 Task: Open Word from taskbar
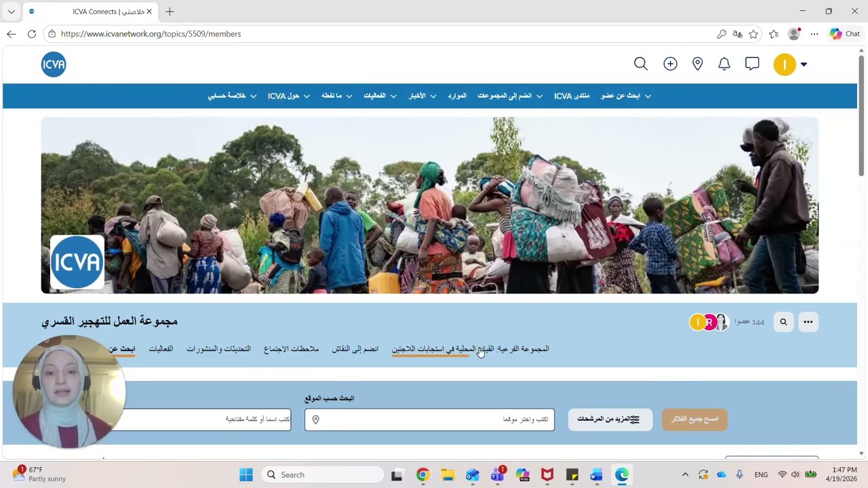pyautogui.click(x=597, y=474)
